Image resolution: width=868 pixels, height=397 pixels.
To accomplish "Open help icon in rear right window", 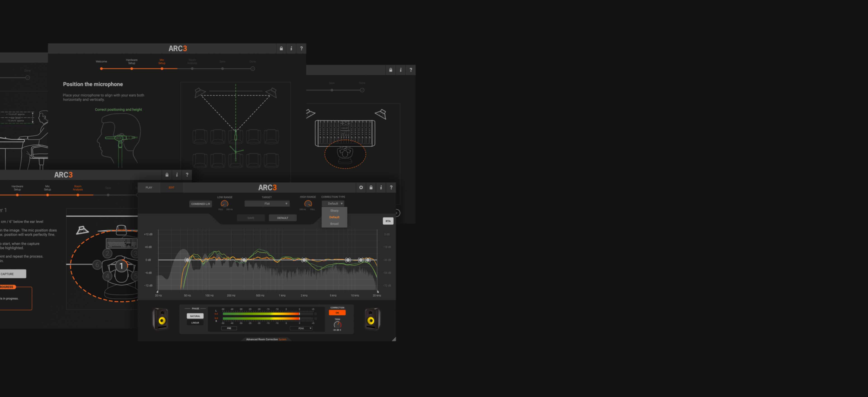I will tap(411, 70).
